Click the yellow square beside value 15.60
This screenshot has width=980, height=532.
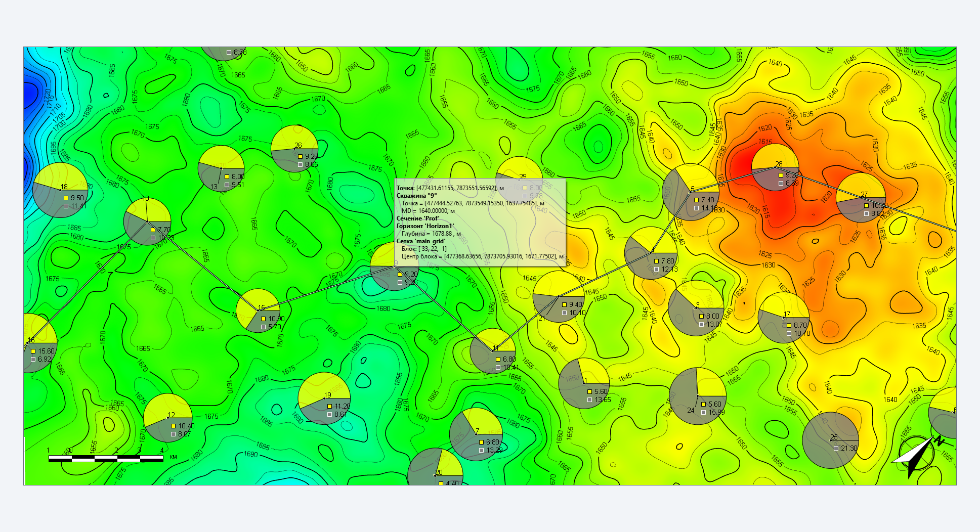coord(33,351)
